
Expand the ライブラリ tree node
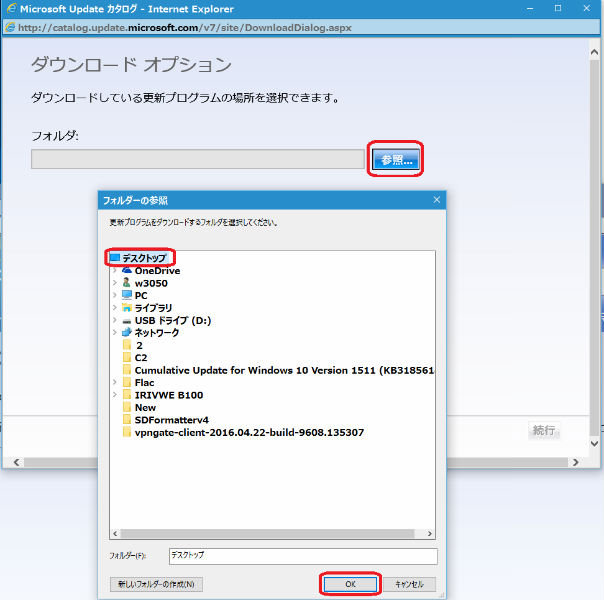115,307
